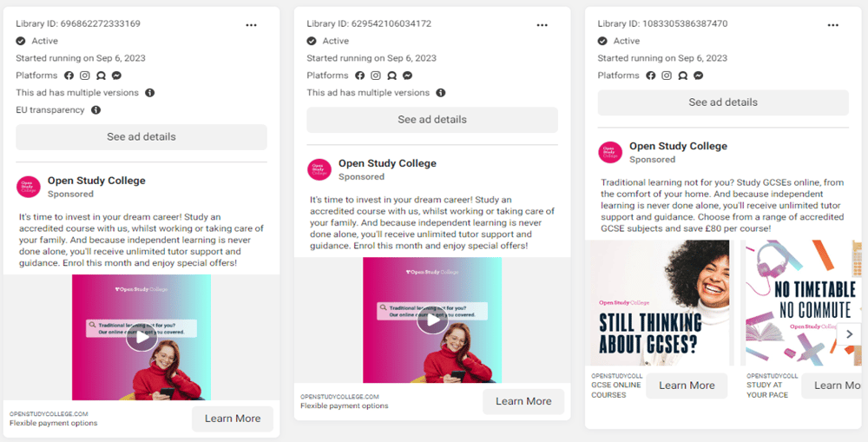Click 'This ad has multiple versions' in first ad
The height and width of the screenshot is (442, 868).
pos(77,93)
